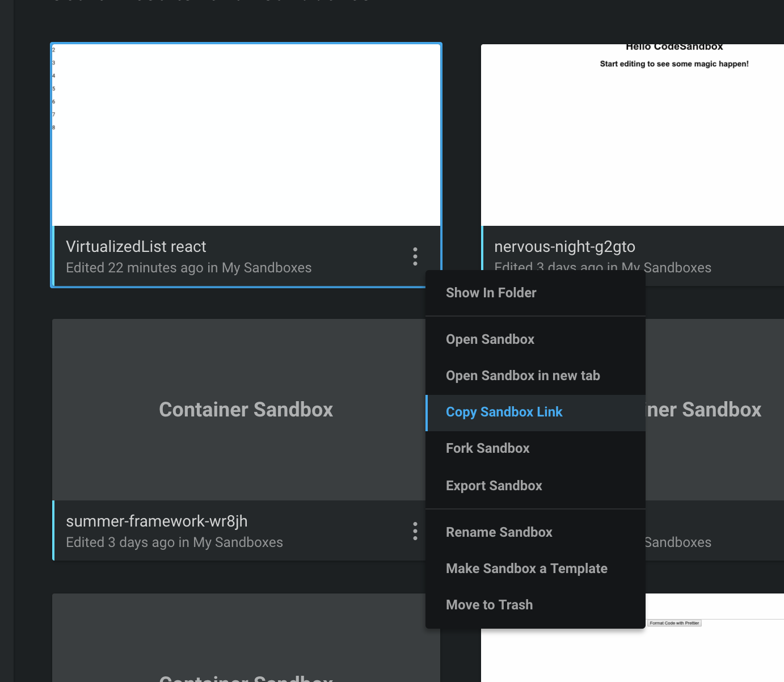Open the VirtualizedList react card's three-dot menu
The width and height of the screenshot is (784, 682).
click(x=415, y=256)
